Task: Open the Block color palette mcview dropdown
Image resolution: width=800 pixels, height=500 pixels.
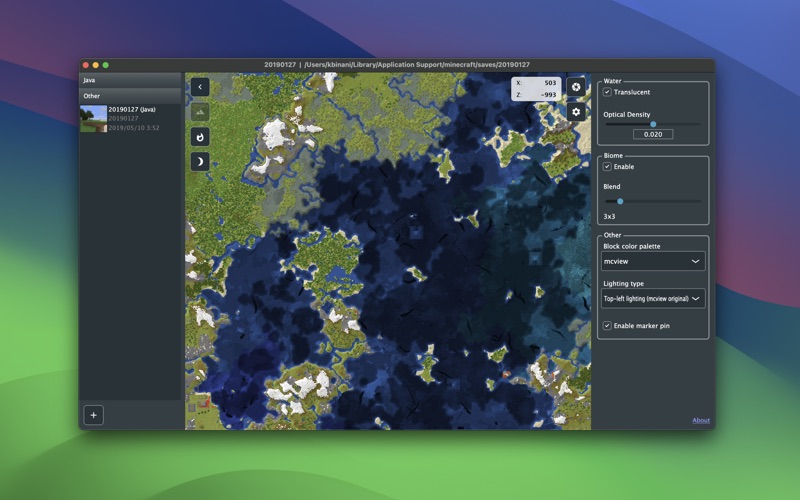Action: [653, 261]
